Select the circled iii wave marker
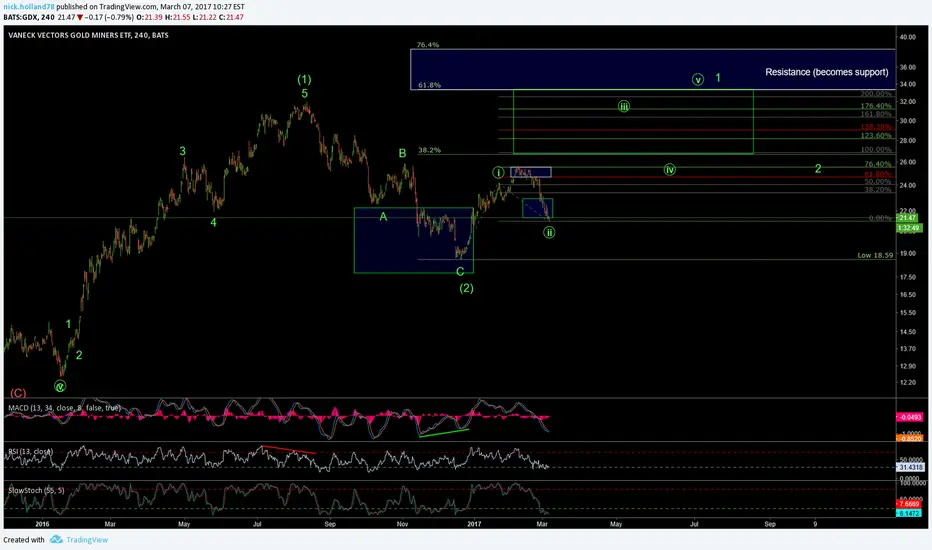The height and width of the screenshot is (550, 932). pyautogui.click(x=624, y=106)
